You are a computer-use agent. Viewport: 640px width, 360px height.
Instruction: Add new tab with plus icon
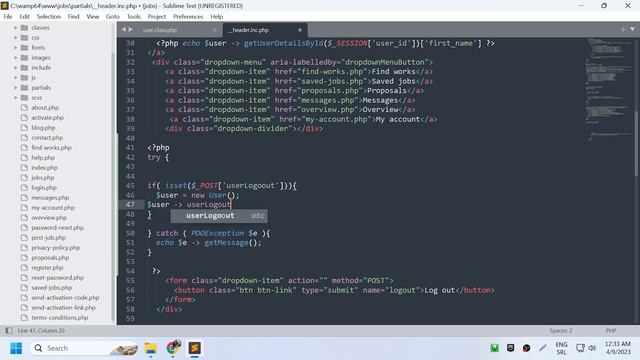[622, 29]
